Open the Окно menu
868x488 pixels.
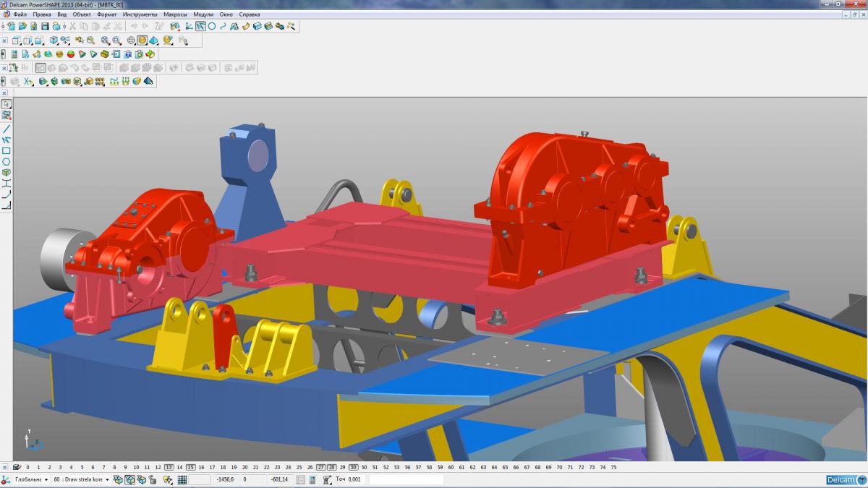pos(226,14)
